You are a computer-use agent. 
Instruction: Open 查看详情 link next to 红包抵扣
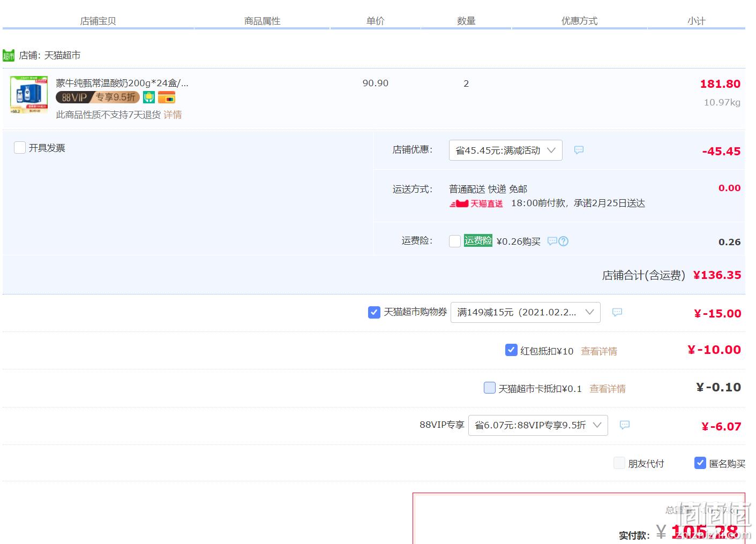pyautogui.click(x=599, y=351)
